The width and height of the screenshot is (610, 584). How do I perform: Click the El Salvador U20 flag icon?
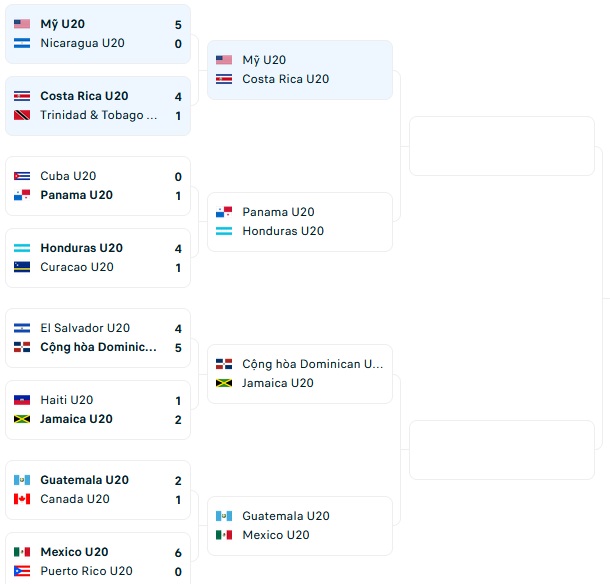coord(22,328)
